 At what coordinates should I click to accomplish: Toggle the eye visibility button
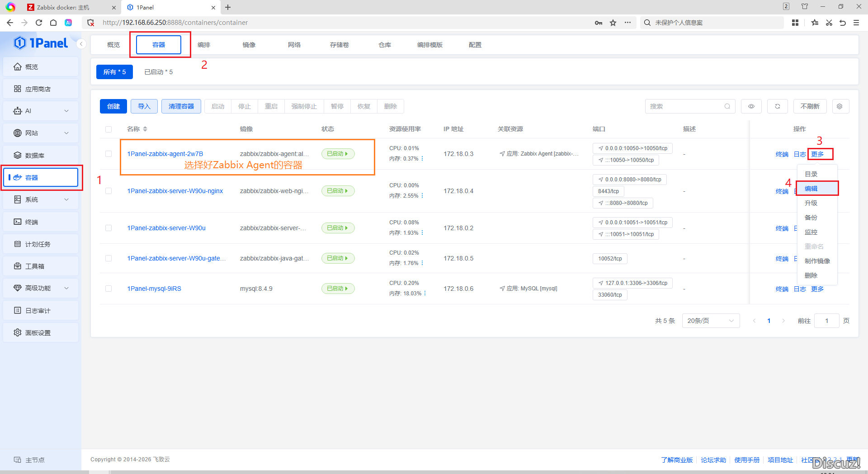751,106
